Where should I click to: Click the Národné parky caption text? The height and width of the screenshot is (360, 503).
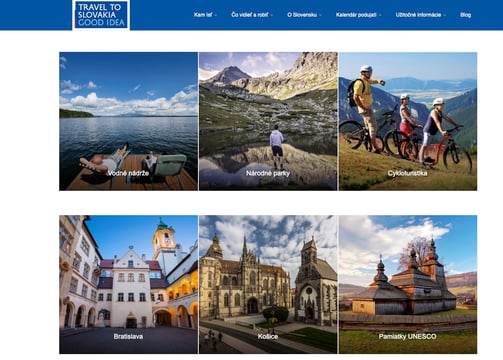(268, 173)
